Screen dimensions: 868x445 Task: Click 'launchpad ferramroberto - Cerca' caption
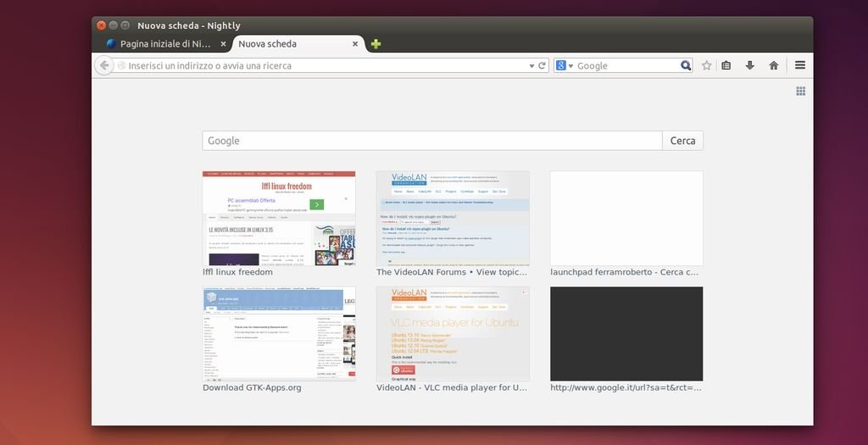click(625, 272)
